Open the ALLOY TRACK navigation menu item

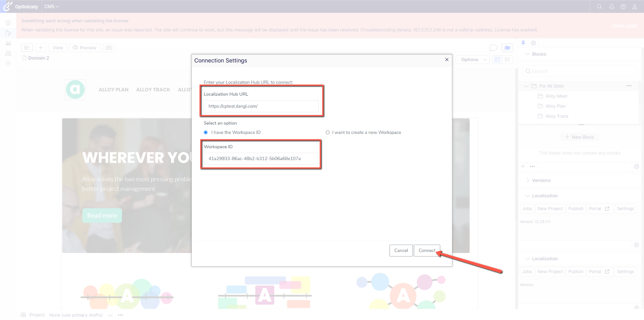point(153,90)
